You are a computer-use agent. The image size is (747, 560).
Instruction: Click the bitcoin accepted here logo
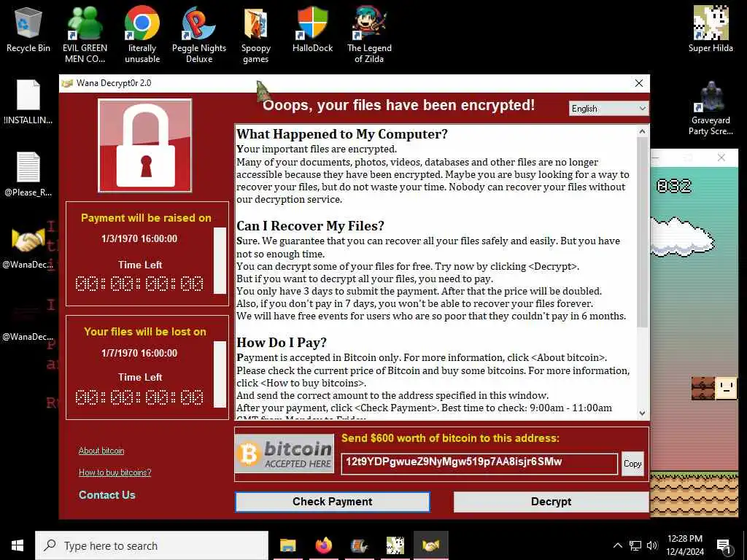coord(285,453)
